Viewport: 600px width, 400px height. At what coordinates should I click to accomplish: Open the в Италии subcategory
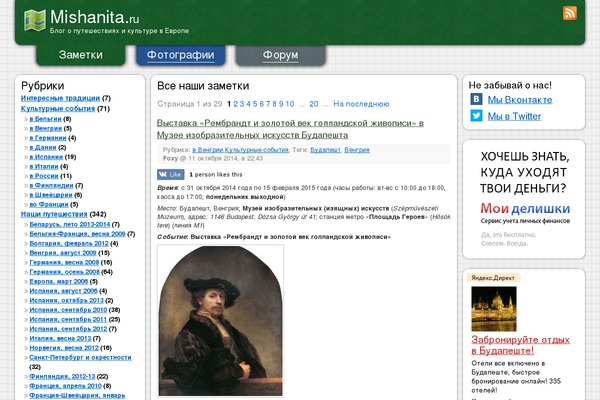[44, 167]
